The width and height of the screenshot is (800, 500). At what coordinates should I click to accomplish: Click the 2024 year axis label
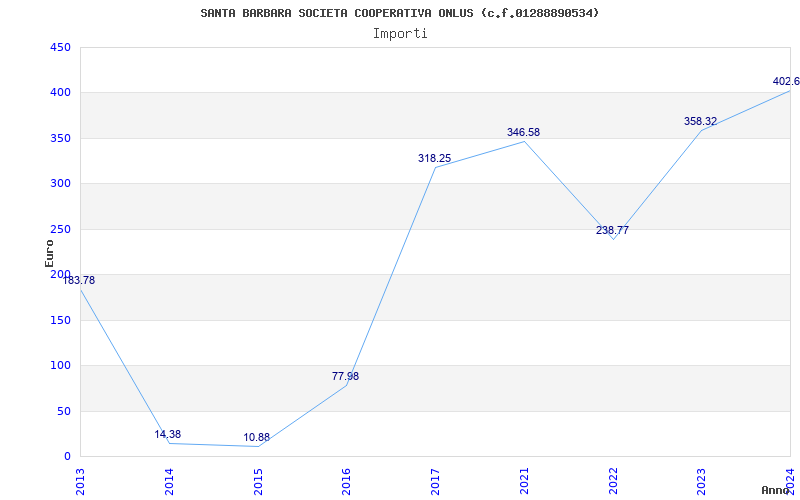pyautogui.click(x=790, y=481)
